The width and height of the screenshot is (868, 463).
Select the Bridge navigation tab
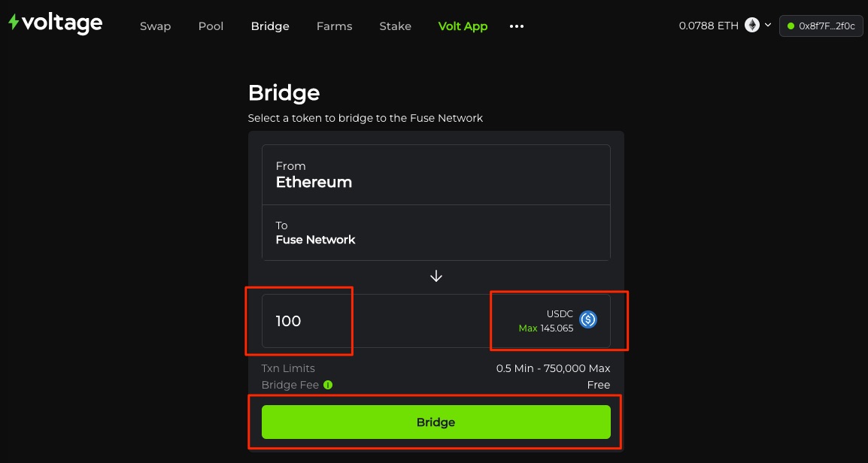pos(270,26)
